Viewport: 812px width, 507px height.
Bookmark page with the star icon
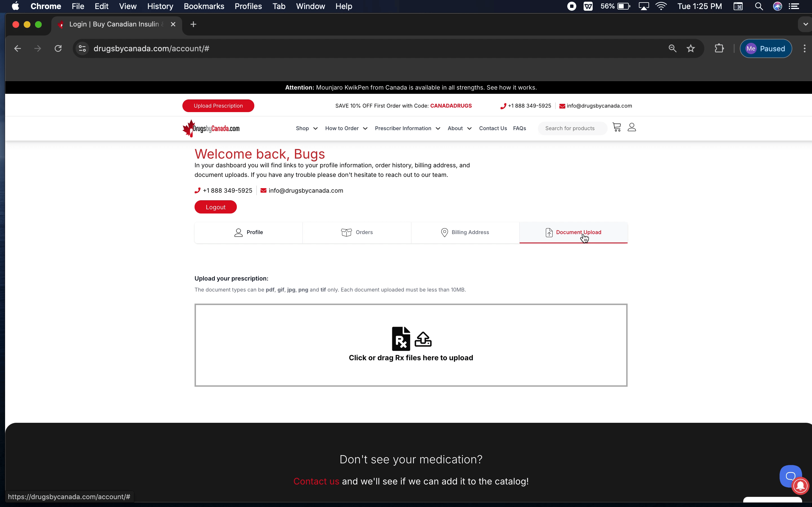click(x=690, y=49)
